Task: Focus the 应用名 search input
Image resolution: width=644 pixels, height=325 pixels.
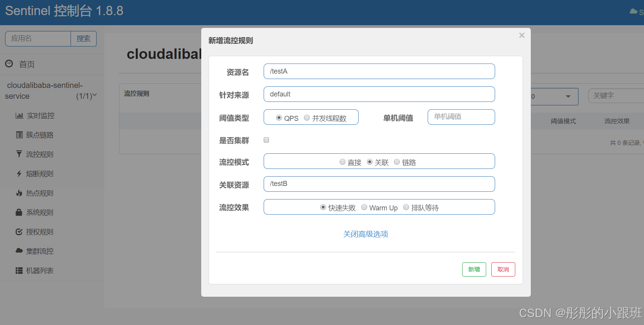Action: [x=38, y=39]
